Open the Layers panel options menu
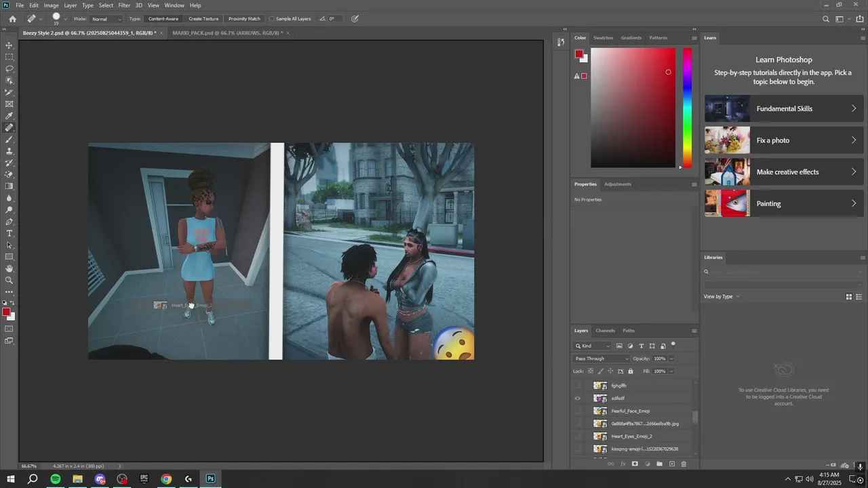 694,331
